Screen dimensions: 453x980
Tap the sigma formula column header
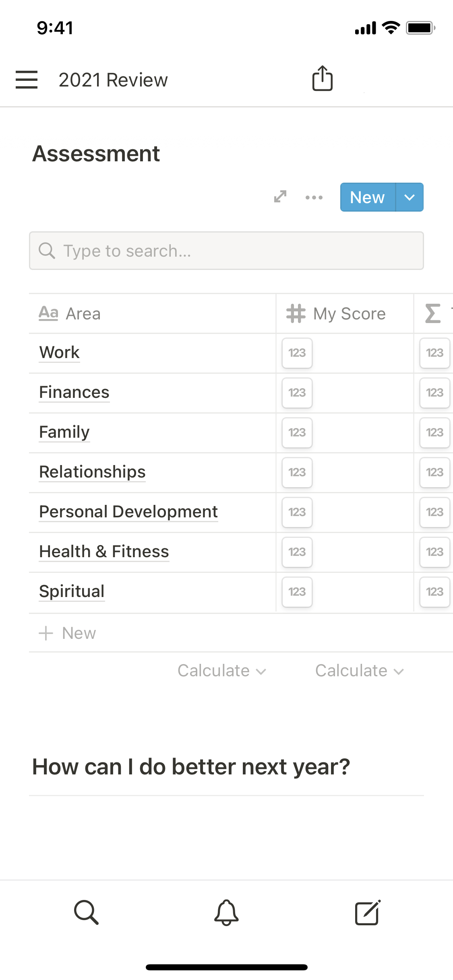tap(433, 313)
